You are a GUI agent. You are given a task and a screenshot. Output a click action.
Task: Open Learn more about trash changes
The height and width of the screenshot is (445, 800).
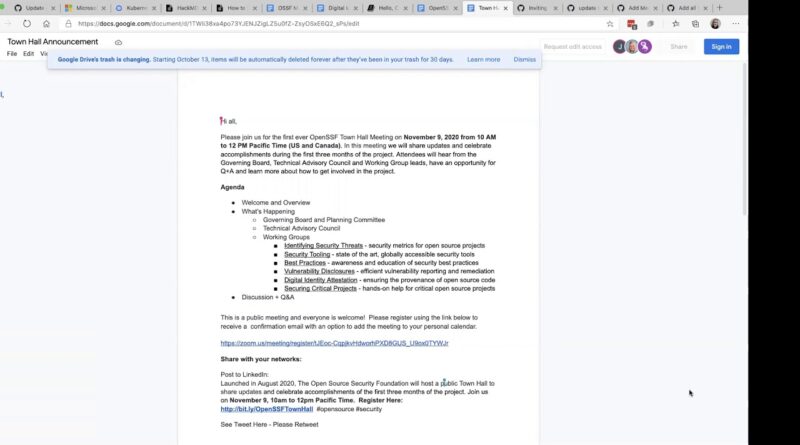tap(483, 60)
